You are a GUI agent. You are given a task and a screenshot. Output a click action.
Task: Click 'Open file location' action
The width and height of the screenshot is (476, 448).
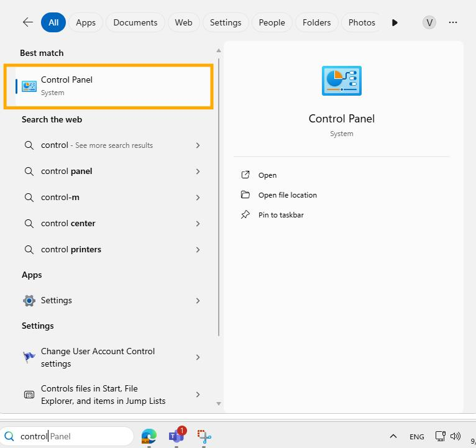[288, 195]
